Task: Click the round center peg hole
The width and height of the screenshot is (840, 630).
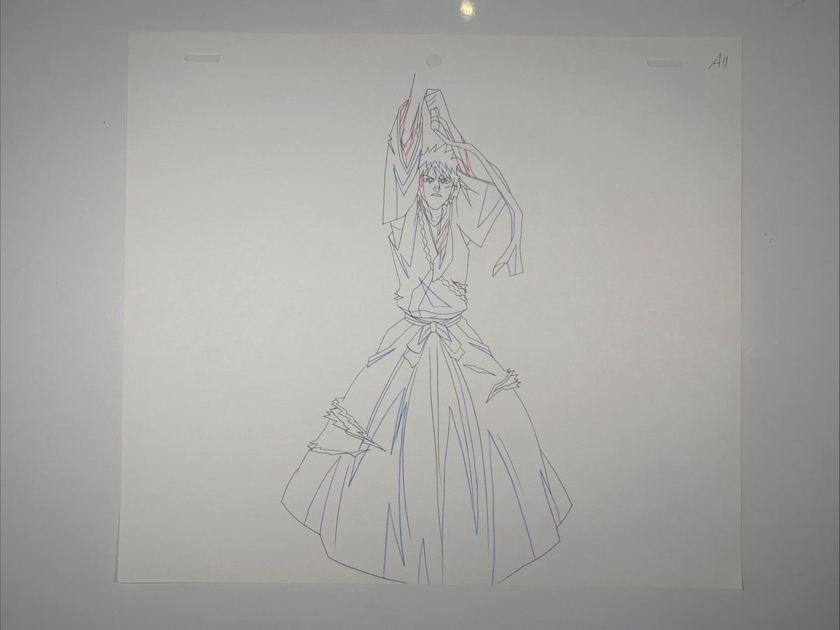Action: [x=434, y=60]
